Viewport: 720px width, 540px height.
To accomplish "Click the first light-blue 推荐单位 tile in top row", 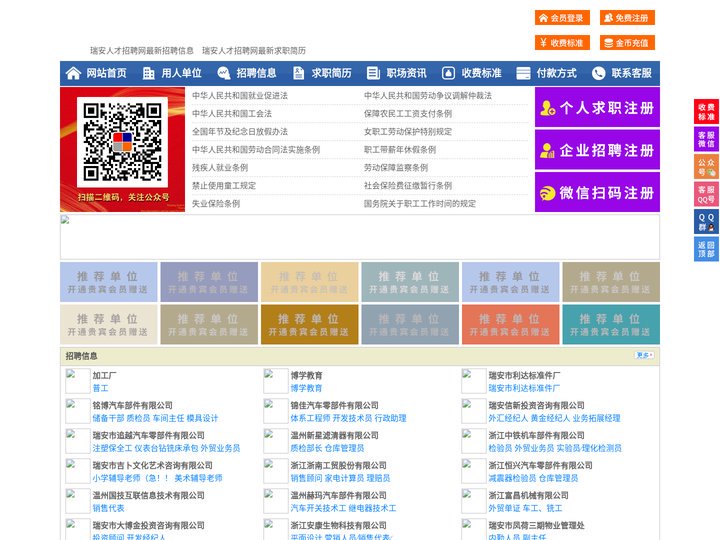I will [x=108, y=282].
